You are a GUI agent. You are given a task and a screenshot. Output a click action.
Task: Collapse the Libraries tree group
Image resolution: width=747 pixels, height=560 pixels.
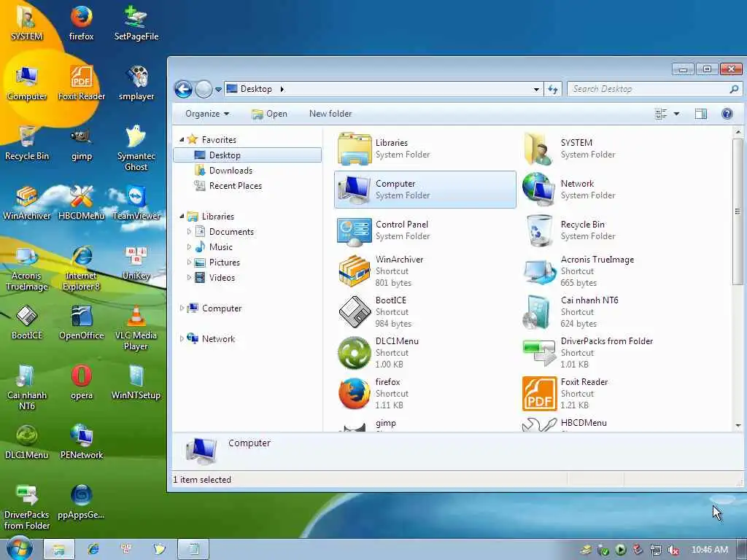coord(182,216)
